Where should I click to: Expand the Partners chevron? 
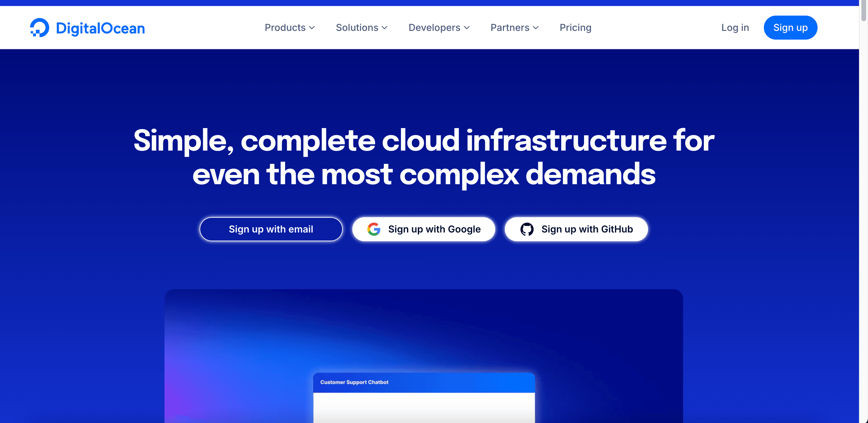tap(536, 28)
